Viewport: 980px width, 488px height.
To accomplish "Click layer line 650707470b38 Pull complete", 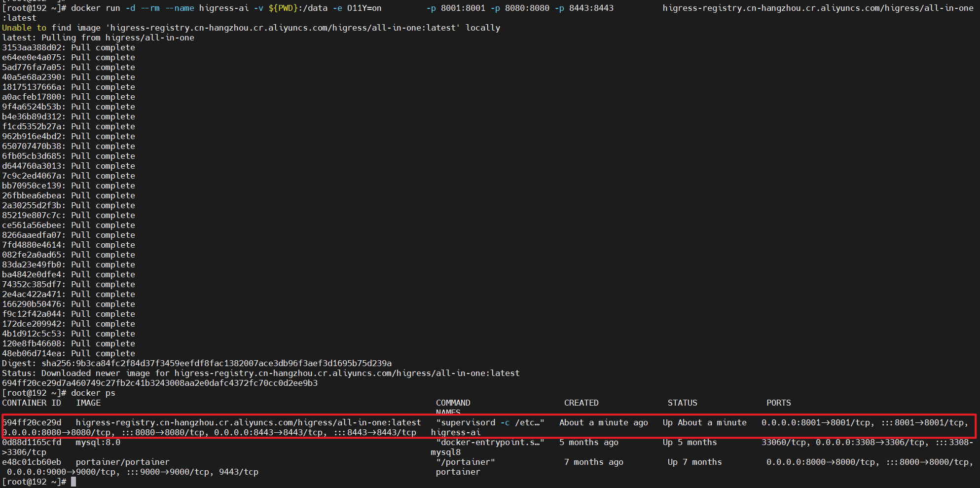I will tap(69, 146).
